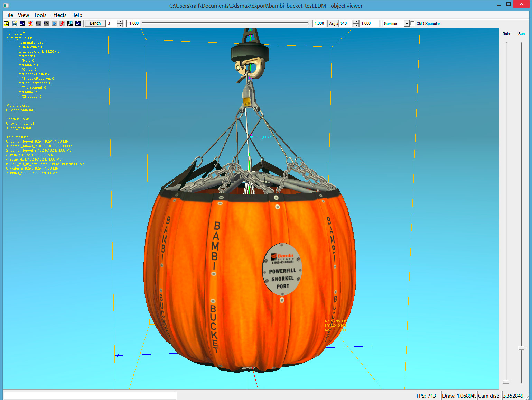Open the View menu
The height and width of the screenshot is (400, 532).
(24, 15)
